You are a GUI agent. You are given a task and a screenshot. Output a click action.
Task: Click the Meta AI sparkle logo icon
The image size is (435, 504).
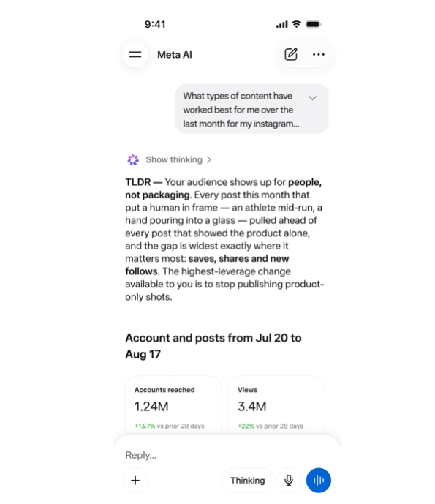(x=133, y=159)
